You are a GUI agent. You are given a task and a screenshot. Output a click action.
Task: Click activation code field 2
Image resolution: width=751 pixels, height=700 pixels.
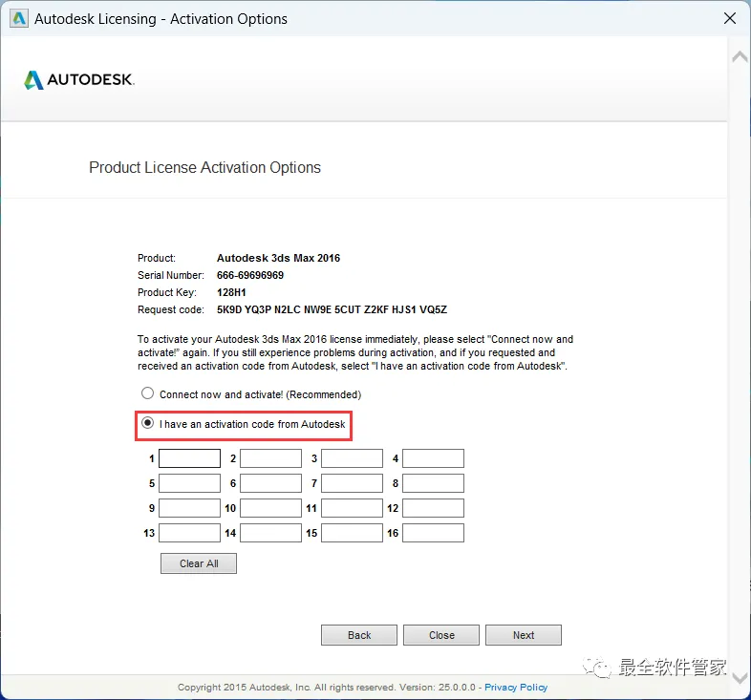[270, 458]
